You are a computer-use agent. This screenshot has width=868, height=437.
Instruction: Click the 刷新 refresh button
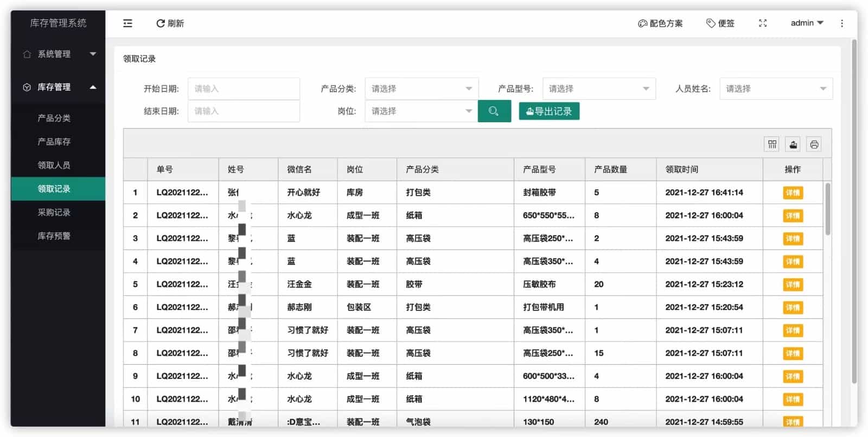coord(170,23)
